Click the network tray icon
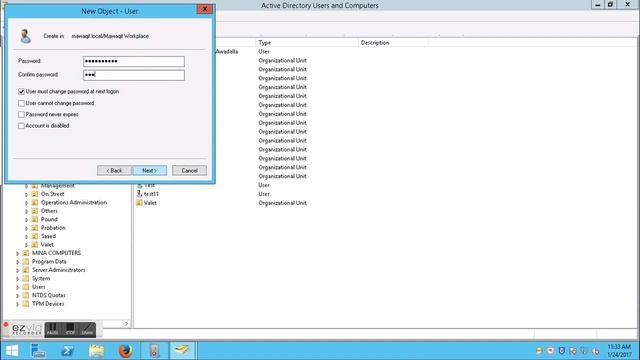This screenshot has width=640, height=360. (584, 351)
